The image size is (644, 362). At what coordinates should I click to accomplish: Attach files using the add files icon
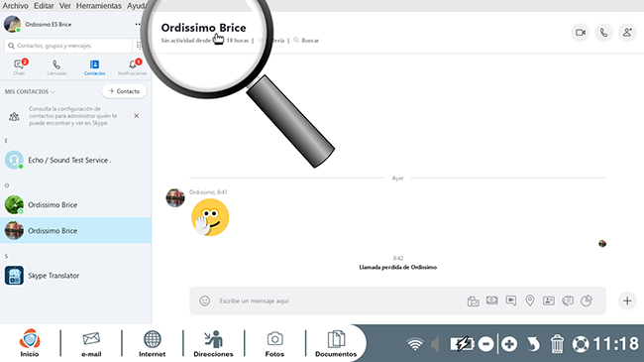(x=474, y=302)
